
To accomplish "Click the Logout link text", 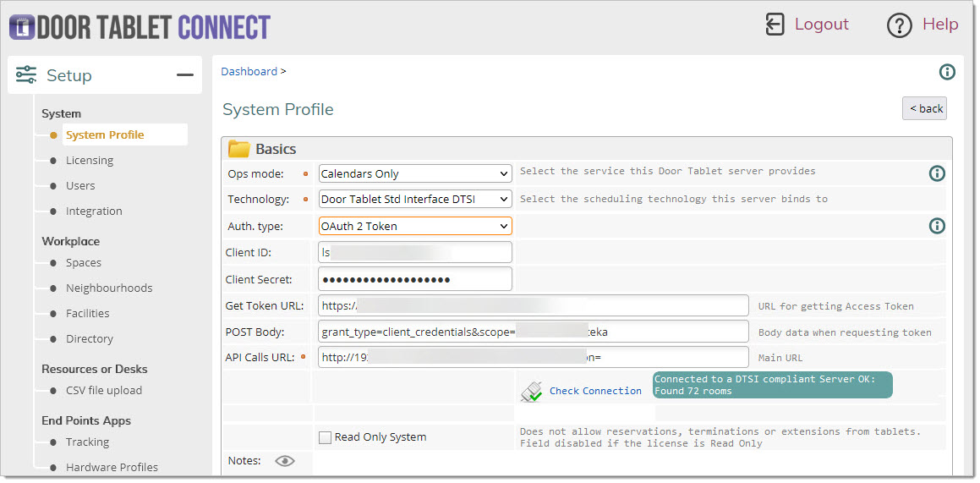I will pyautogui.click(x=822, y=25).
